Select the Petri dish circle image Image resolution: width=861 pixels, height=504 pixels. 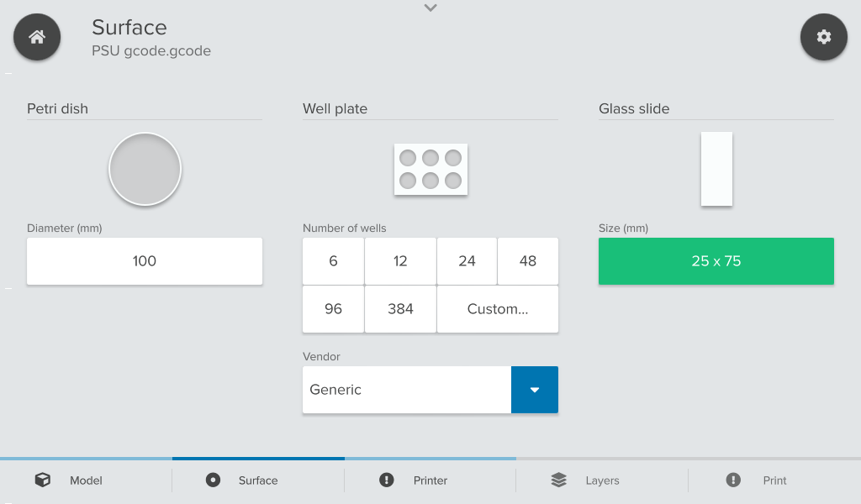(145, 169)
